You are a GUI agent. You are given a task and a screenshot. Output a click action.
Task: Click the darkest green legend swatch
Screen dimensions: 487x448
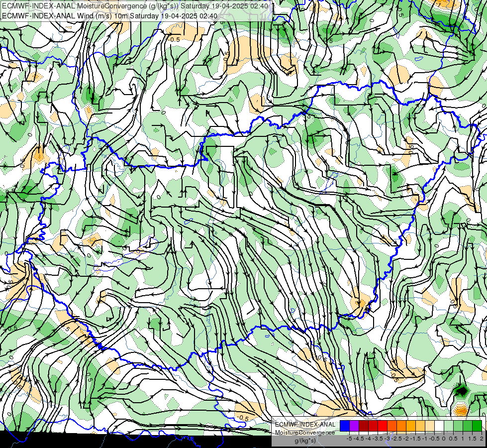tap(477, 426)
